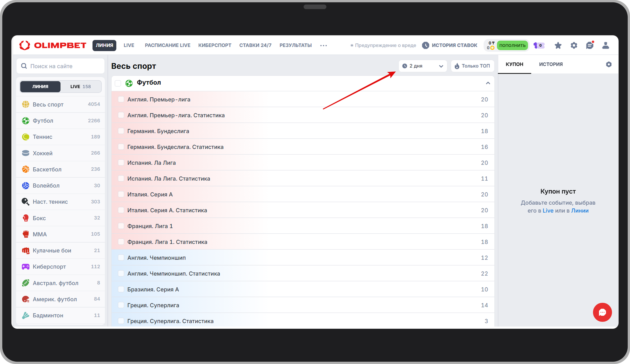Switch to the История coupon tab
Viewport: 630px width, 364px height.
[x=551, y=64]
